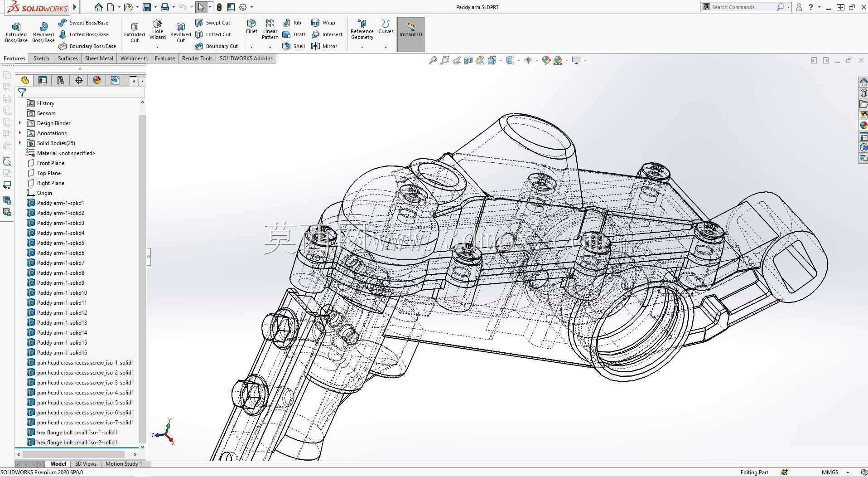Open the Fillet dropdown arrow
868x477 pixels.
click(x=251, y=47)
